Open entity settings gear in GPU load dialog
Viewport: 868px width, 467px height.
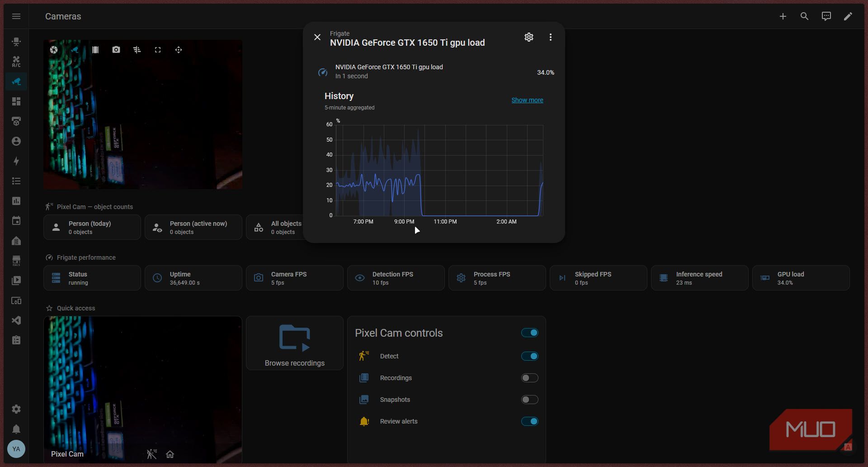(529, 37)
